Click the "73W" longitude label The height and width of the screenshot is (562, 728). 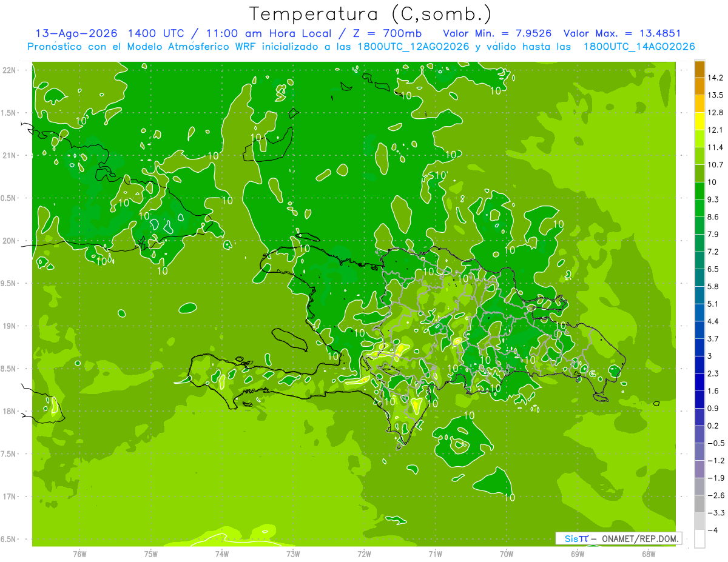click(293, 554)
